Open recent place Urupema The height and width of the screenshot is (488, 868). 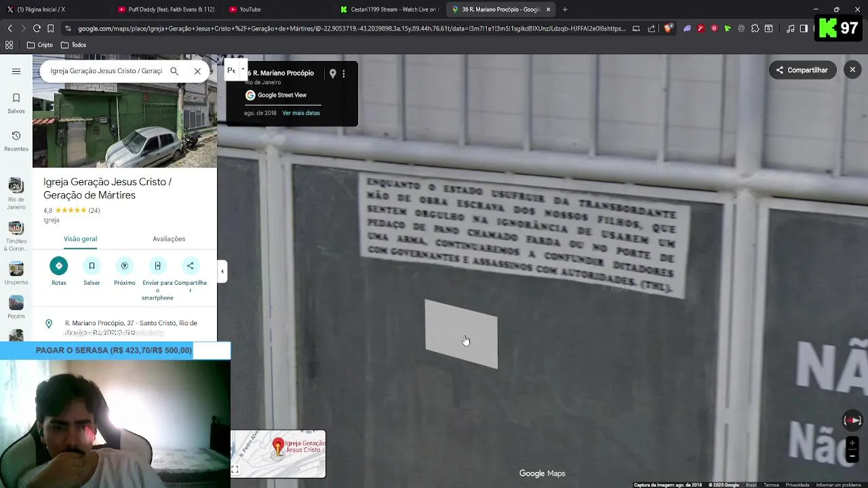click(x=16, y=273)
